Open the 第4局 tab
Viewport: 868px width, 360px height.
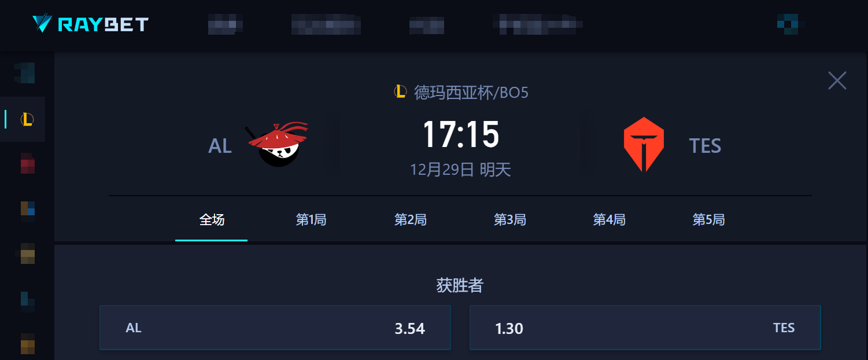pyautogui.click(x=610, y=220)
